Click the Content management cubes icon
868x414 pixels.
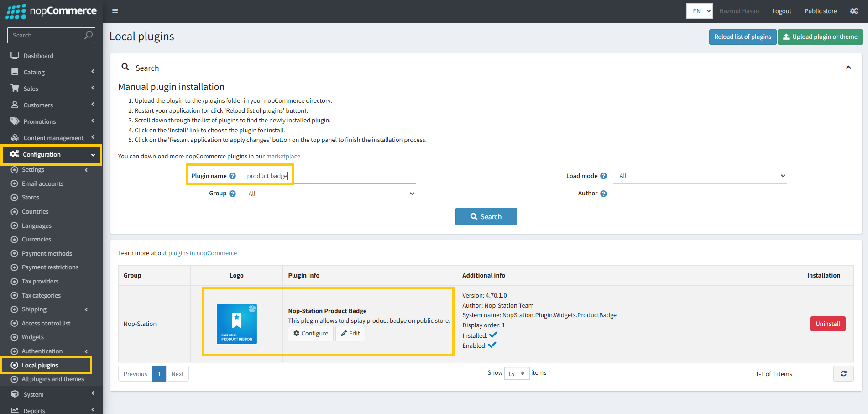pyautogui.click(x=15, y=137)
